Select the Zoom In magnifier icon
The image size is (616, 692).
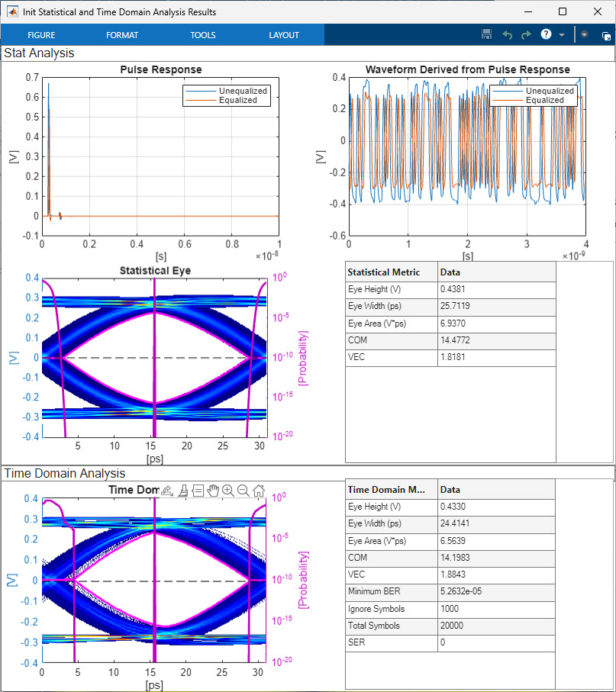228,491
